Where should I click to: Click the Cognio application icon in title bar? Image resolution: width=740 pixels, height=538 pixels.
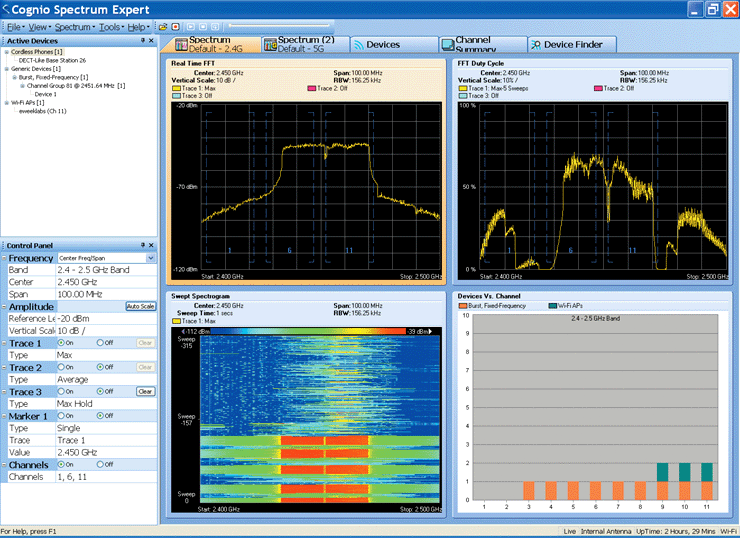tap(6, 9)
